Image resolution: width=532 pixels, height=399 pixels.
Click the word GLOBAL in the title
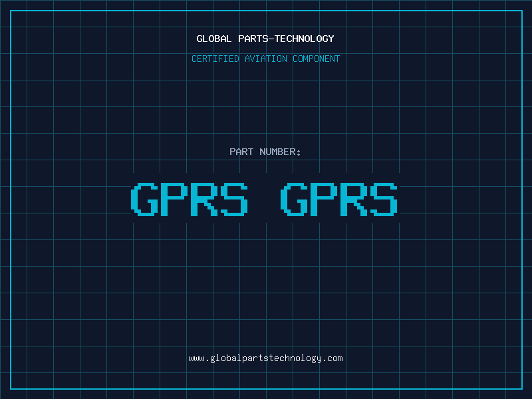point(214,39)
